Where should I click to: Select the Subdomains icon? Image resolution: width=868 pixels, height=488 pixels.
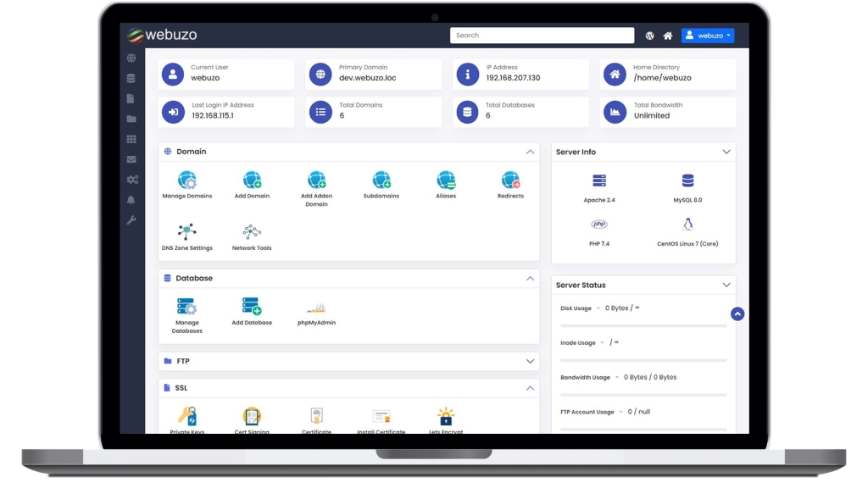[381, 180]
